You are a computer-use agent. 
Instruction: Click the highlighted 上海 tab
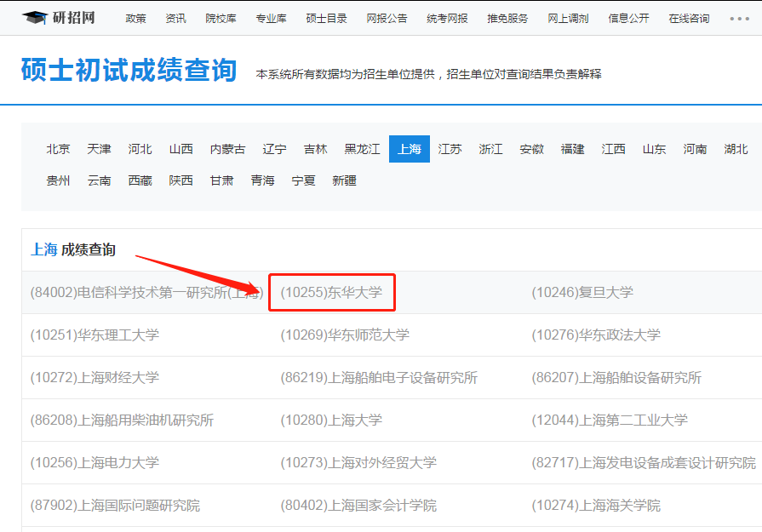(410, 149)
